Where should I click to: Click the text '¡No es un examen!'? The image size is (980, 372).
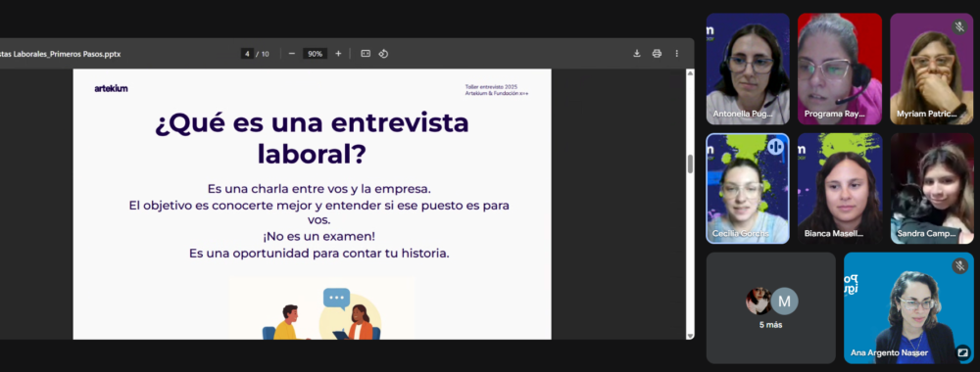pyautogui.click(x=318, y=237)
